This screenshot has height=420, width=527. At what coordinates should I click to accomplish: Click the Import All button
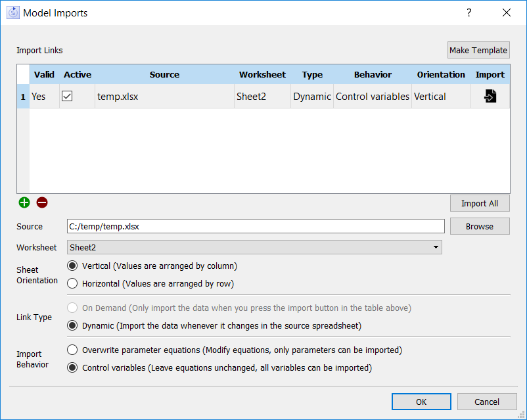tap(479, 203)
